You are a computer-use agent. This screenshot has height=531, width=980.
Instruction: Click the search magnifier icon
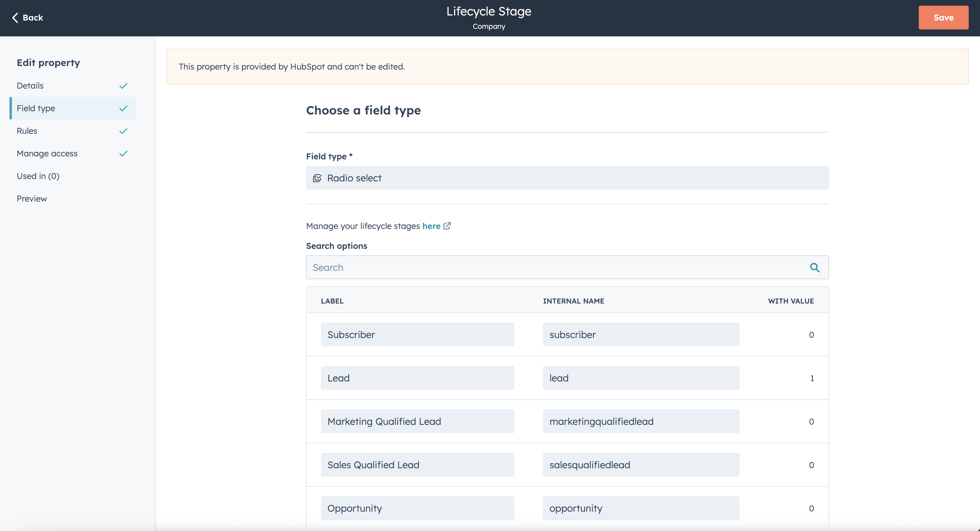(x=814, y=268)
